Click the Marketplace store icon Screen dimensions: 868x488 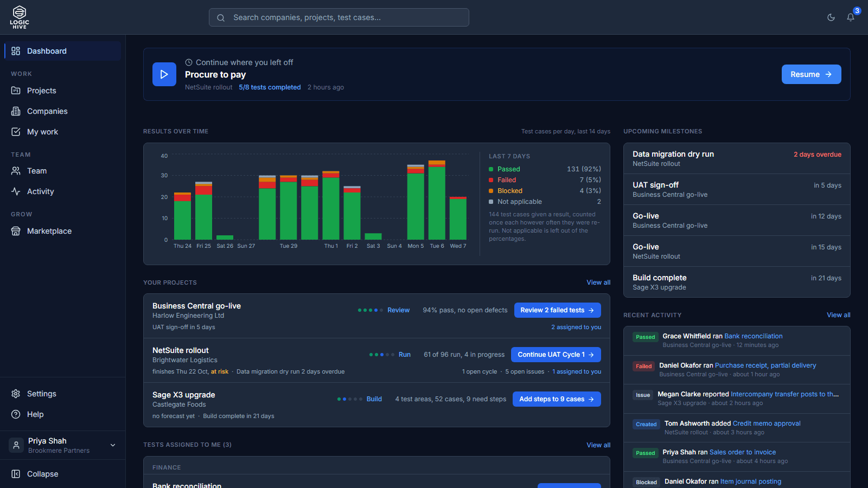coord(16,231)
